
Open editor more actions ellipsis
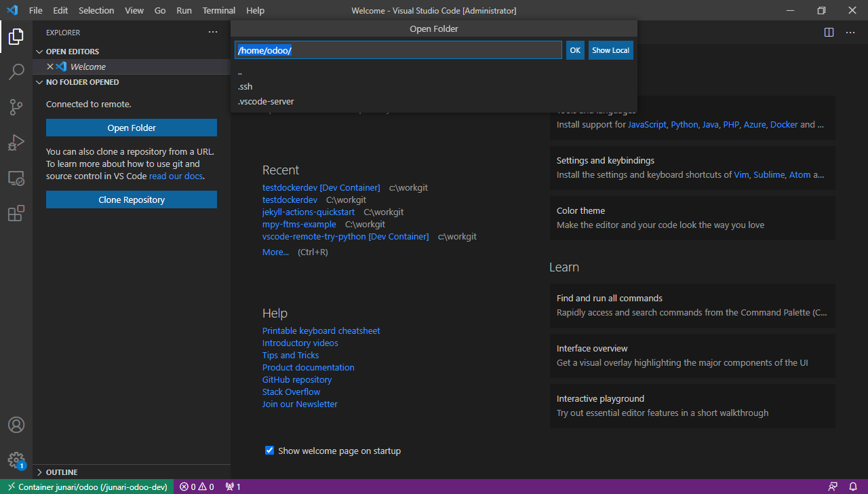(850, 32)
